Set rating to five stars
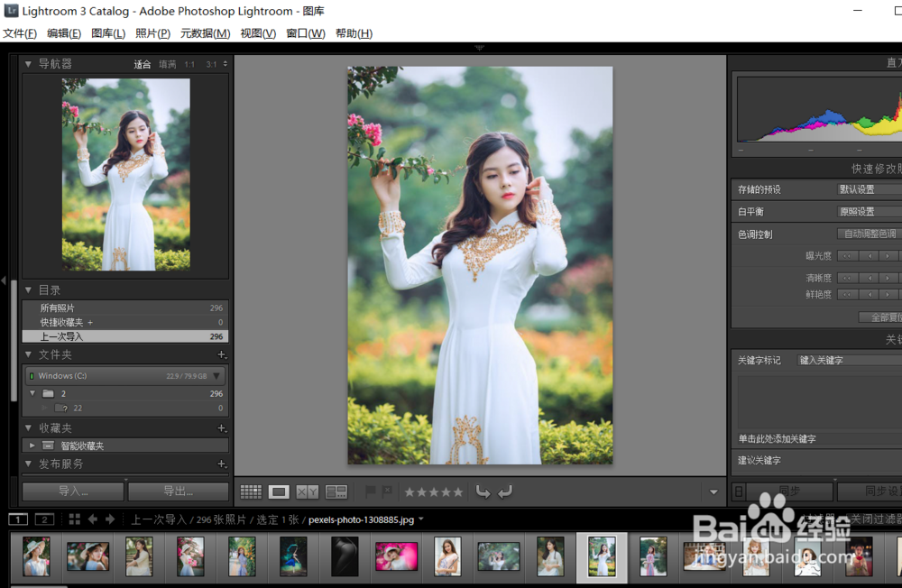The height and width of the screenshot is (588, 902). (x=458, y=492)
